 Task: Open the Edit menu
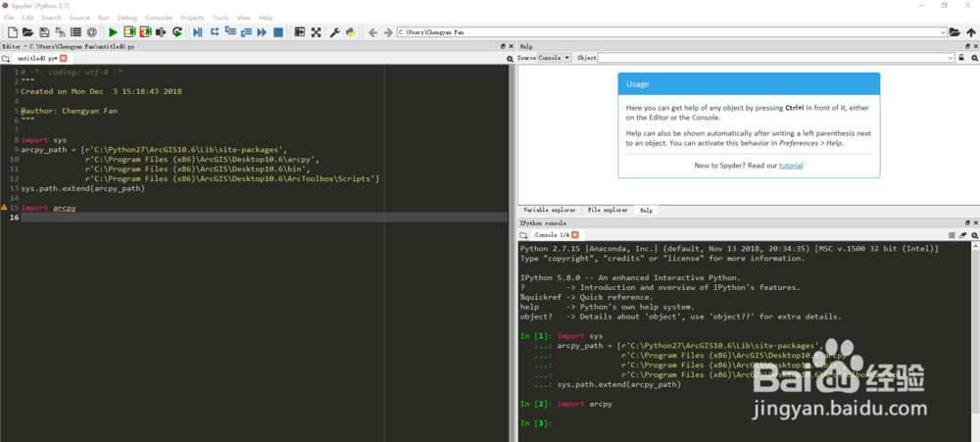click(x=27, y=18)
